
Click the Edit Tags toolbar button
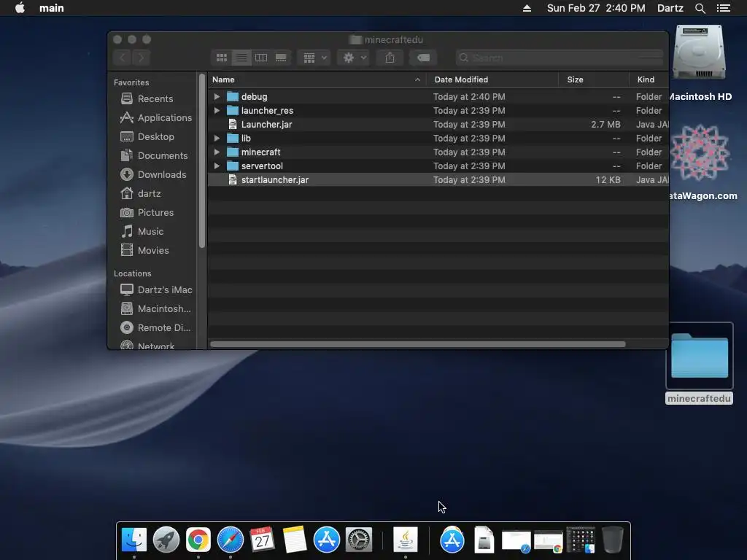(424, 58)
